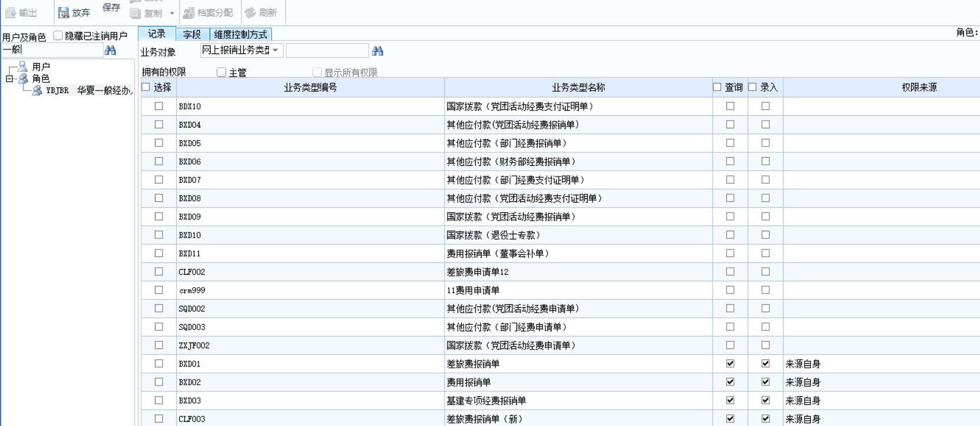The width and height of the screenshot is (980, 426).
Task: Switch to the 字段 tab
Action: (191, 34)
